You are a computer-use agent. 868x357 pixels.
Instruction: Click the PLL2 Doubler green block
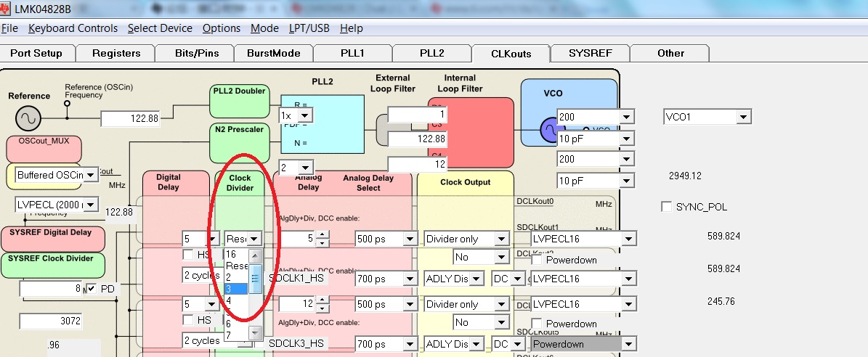coord(239,101)
